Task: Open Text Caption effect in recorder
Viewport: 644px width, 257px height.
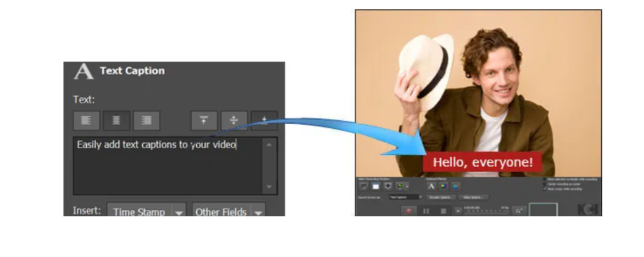Action: (x=431, y=187)
